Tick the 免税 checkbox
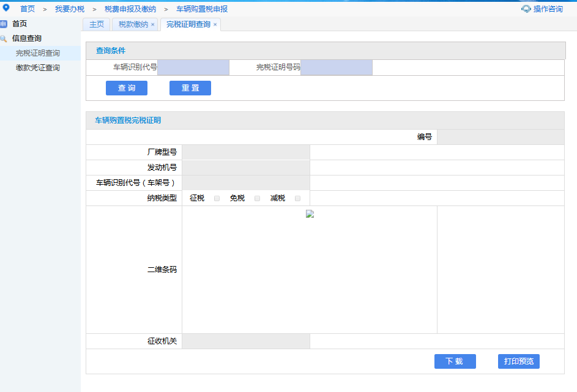 coord(257,199)
